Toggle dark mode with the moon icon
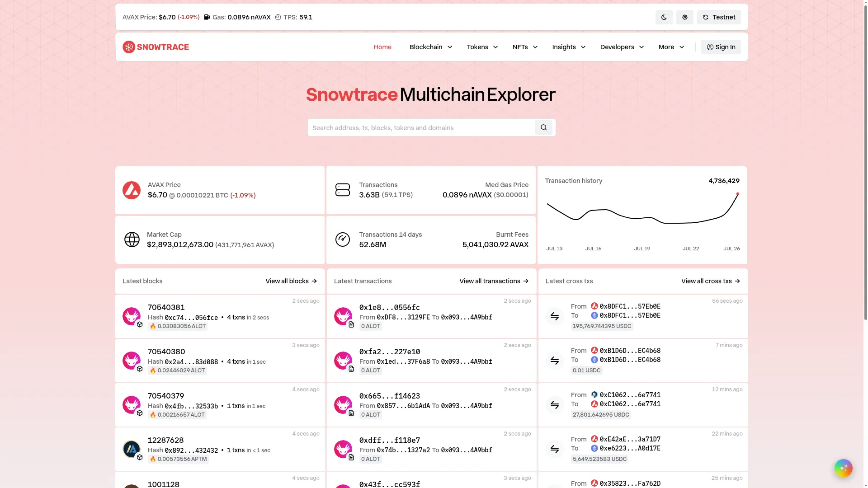Screen dimensions: 868x488 (x=664, y=17)
